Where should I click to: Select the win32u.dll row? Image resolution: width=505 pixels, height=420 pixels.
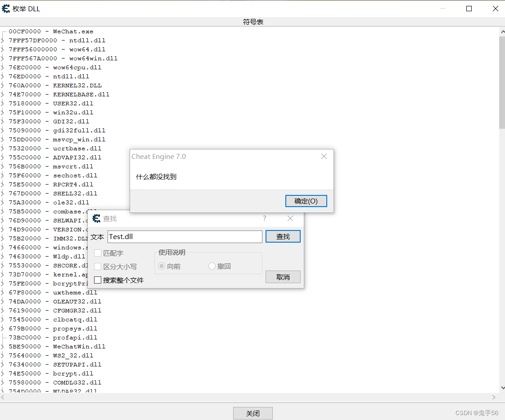(51, 113)
